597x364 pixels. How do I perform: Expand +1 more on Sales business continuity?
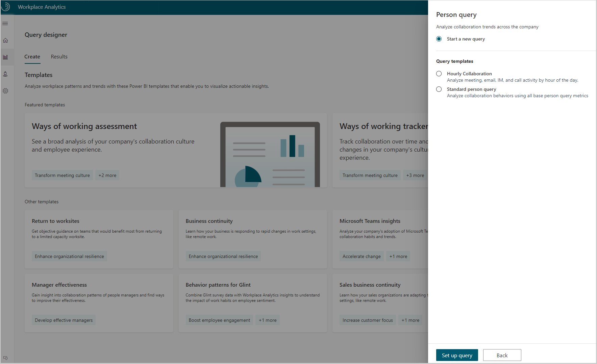pyautogui.click(x=411, y=320)
